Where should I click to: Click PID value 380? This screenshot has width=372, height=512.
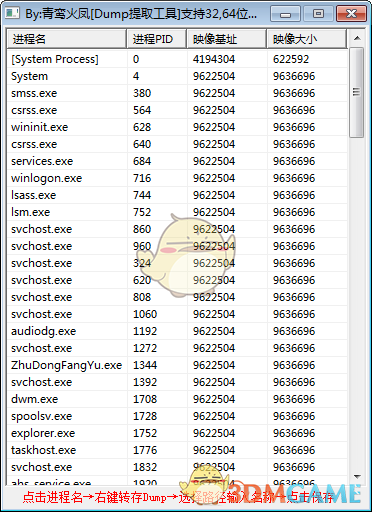click(142, 93)
